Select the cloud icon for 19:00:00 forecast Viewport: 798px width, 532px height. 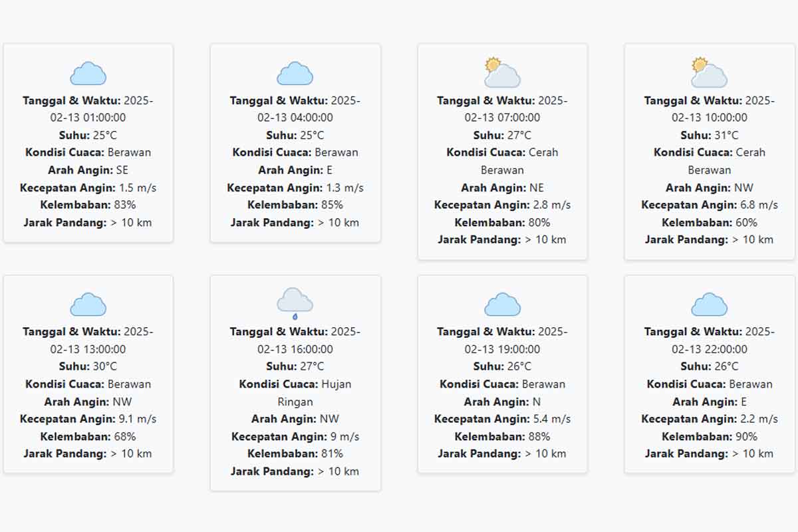502,305
